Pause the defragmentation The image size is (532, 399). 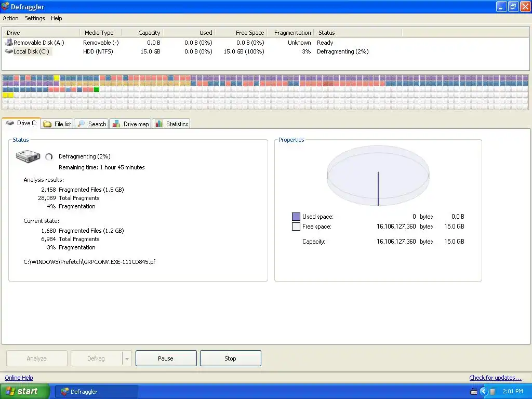pos(166,358)
